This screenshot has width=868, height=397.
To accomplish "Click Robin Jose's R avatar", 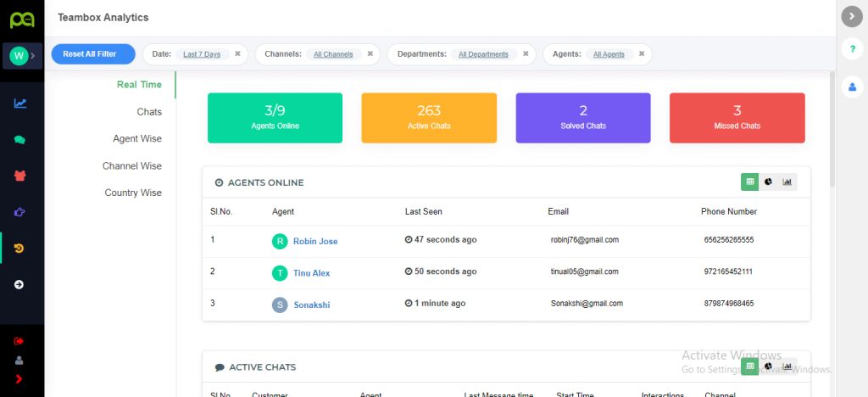I will (x=280, y=241).
